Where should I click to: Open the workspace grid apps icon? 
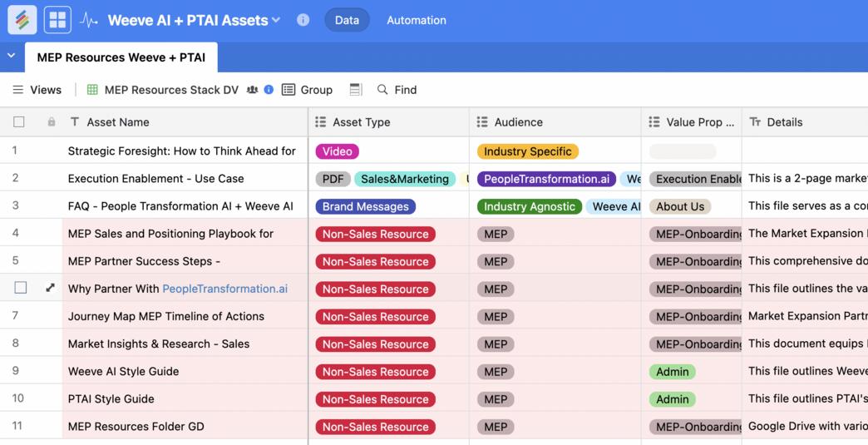click(x=57, y=20)
